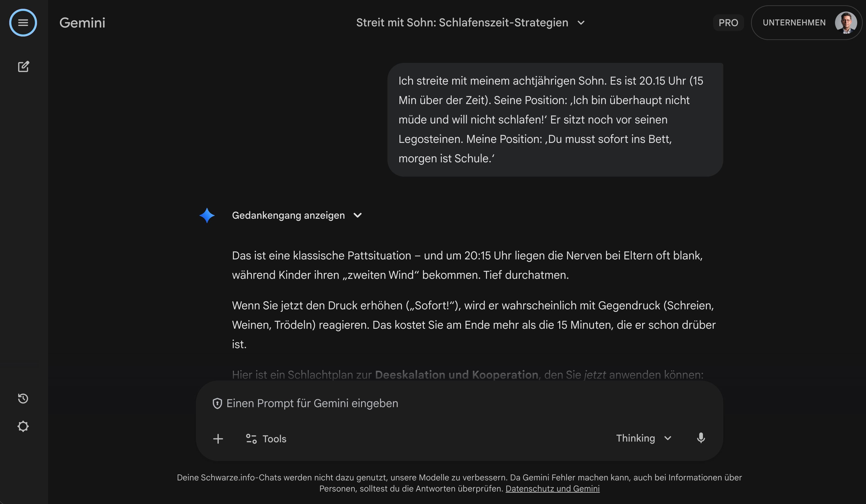
Task: Click the PRO badge
Action: click(x=728, y=23)
